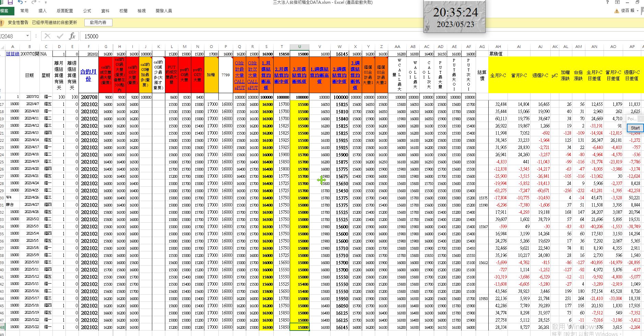Click the Name Box cell reference field
This screenshot has width=644, height=336.
pyautogui.click(x=12, y=36)
